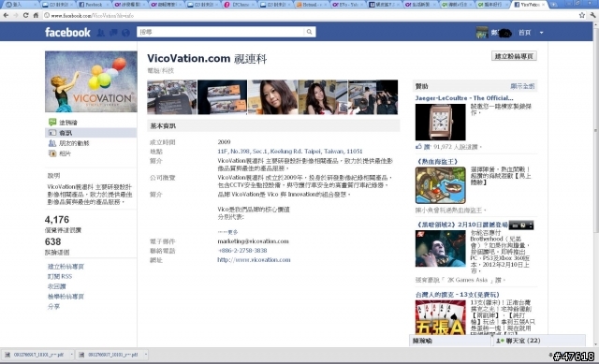Click the Share link at sidebar bottom
The image size is (599, 364).
click(53, 306)
